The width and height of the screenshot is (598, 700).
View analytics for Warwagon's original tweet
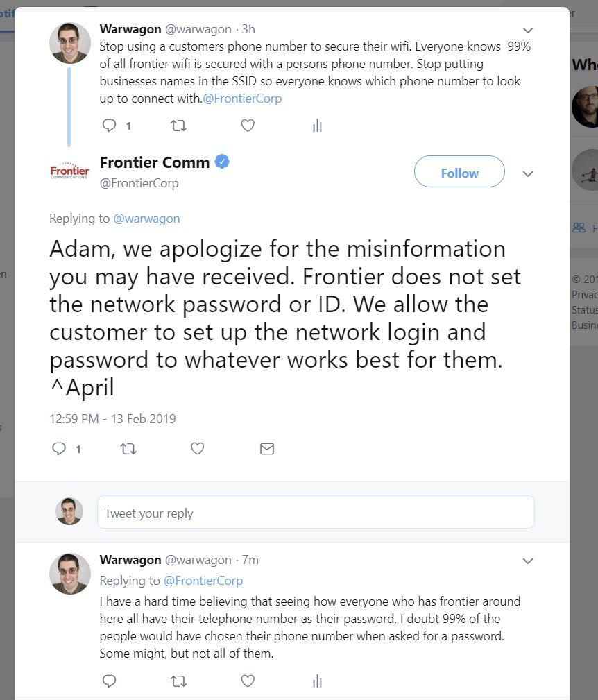(x=317, y=126)
